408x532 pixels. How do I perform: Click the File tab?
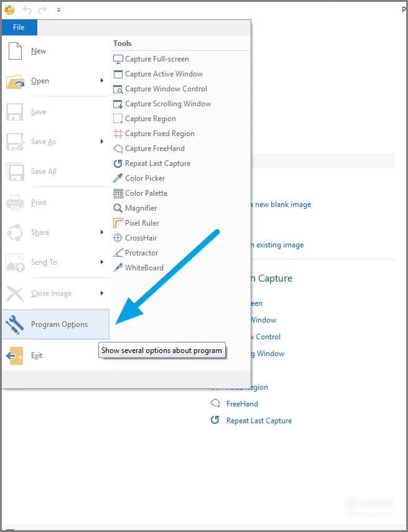click(x=19, y=27)
